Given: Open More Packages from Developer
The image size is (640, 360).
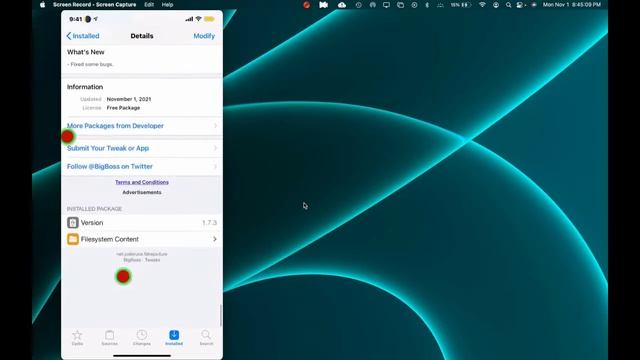Looking at the screenshot, I should click(142, 126).
